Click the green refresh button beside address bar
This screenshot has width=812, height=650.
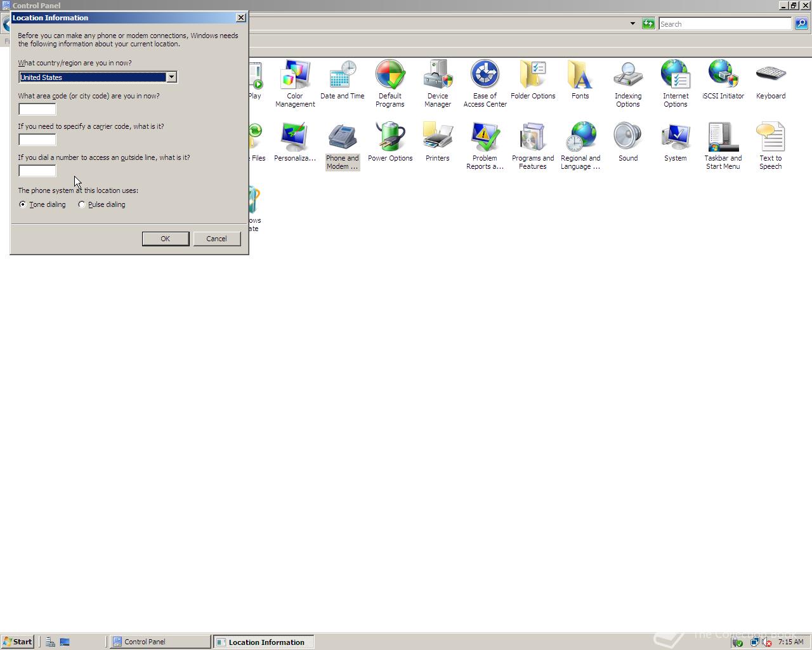pyautogui.click(x=648, y=23)
